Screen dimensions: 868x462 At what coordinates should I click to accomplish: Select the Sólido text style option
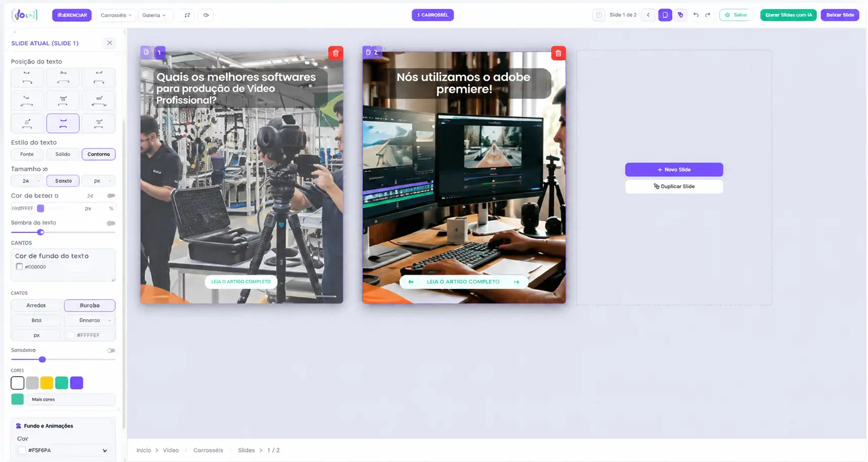[x=63, y=154]
